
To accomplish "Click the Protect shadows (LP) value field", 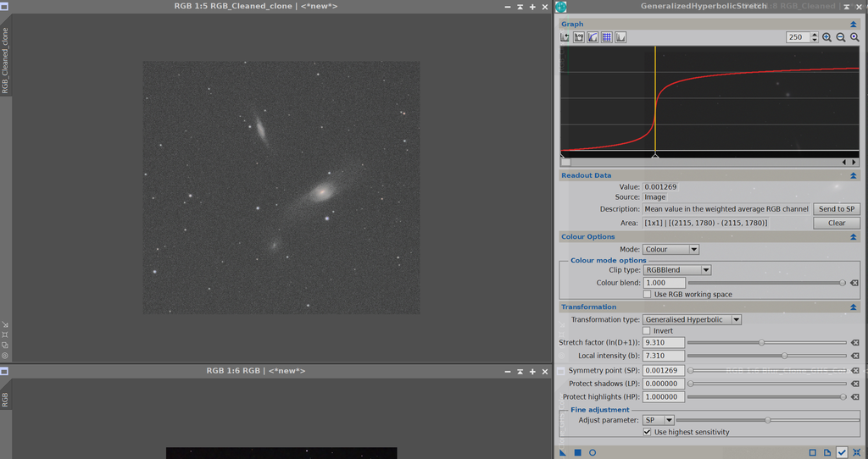I will 663,384.
